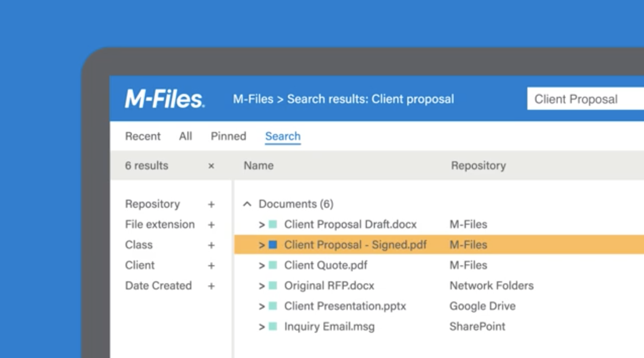Screen dimensions: 644x358
Task: Expand arrow for Inquiry Email.msg
Action: pos(262,327)
